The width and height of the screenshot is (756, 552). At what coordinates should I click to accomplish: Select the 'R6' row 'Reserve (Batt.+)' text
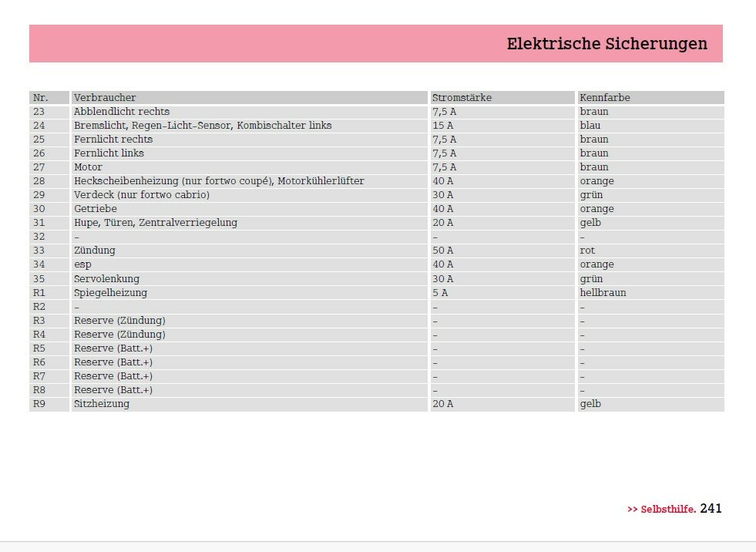click(113, 362)
